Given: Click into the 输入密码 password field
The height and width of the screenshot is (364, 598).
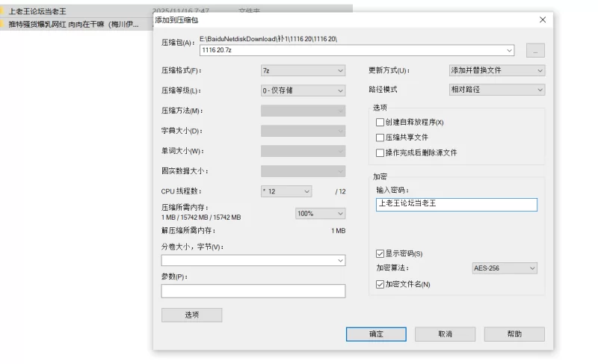Looking at the screenshot, I should click(456, 205).
